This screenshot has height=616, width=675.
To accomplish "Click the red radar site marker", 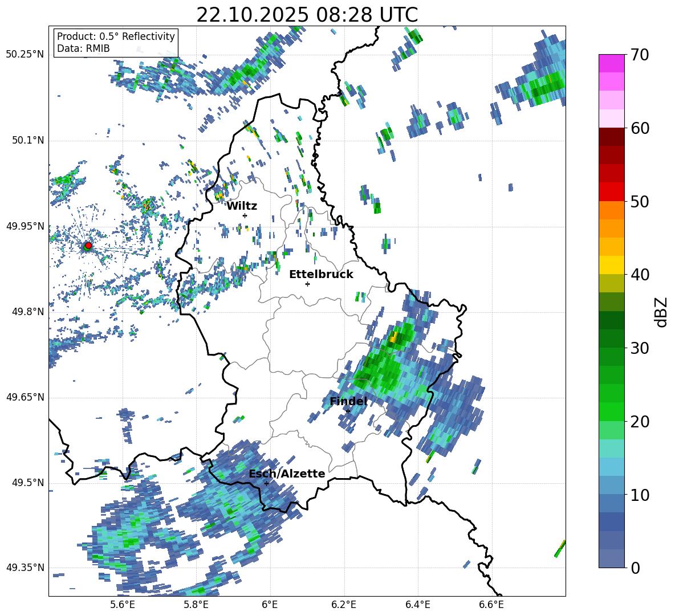I will [88, 245].
